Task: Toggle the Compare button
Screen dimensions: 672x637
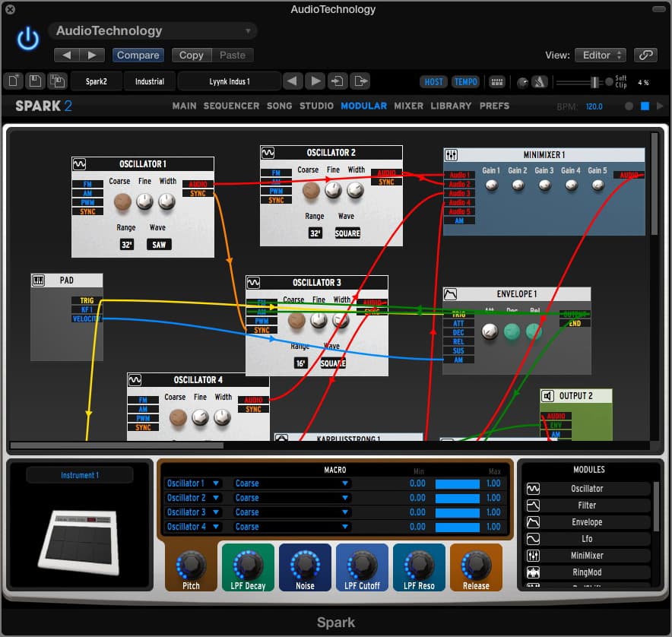Action: (x=138, y=55)
